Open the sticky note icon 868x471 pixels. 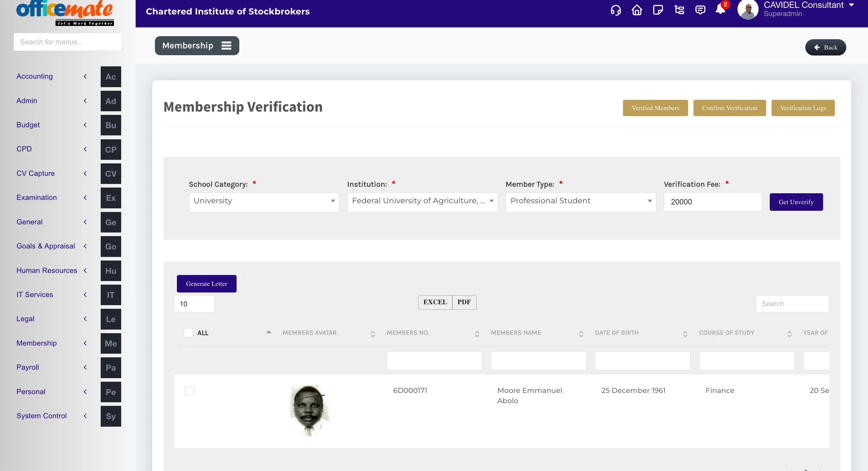tap(658, 10)
